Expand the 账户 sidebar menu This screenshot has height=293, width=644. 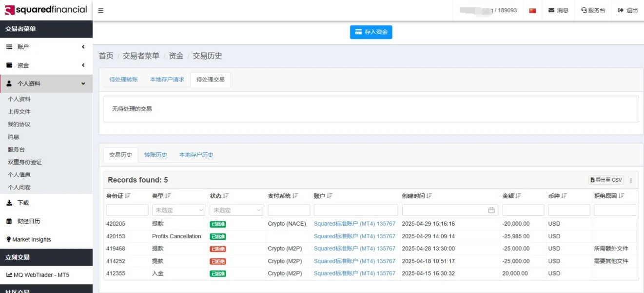point(46,47)
